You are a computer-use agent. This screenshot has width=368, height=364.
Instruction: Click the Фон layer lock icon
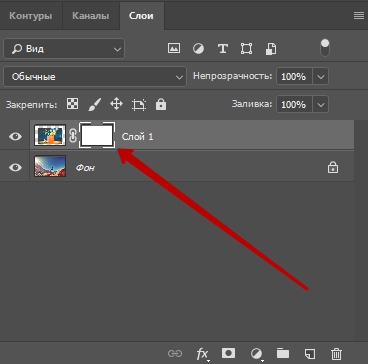pos(333,167)
